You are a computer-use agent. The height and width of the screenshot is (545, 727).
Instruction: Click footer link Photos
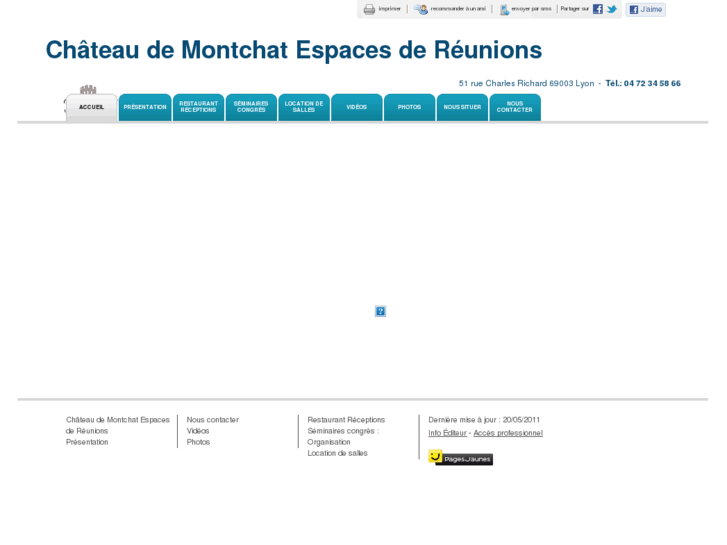[198, 442]
